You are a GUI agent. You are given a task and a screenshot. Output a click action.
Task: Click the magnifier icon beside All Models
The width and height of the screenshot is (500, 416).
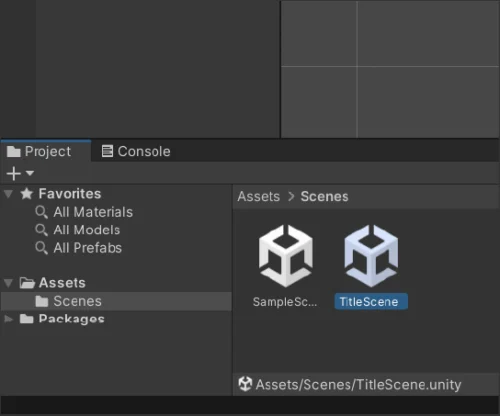[41, 230]
